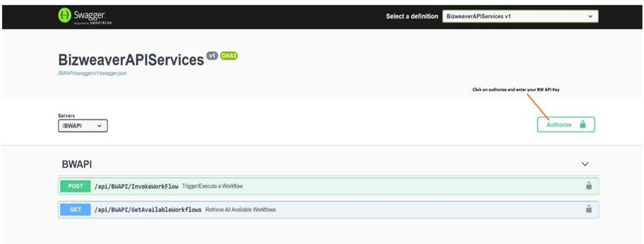Viewport: 644px width, 244px height.
Task: Expand the GET GetAvailableWorkflows endpoint
Action: coord(328,209)
